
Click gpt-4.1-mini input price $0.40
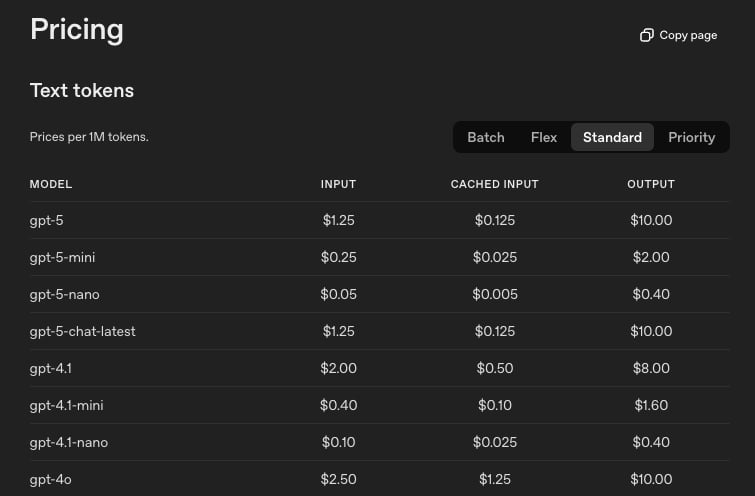pos(338,405)
